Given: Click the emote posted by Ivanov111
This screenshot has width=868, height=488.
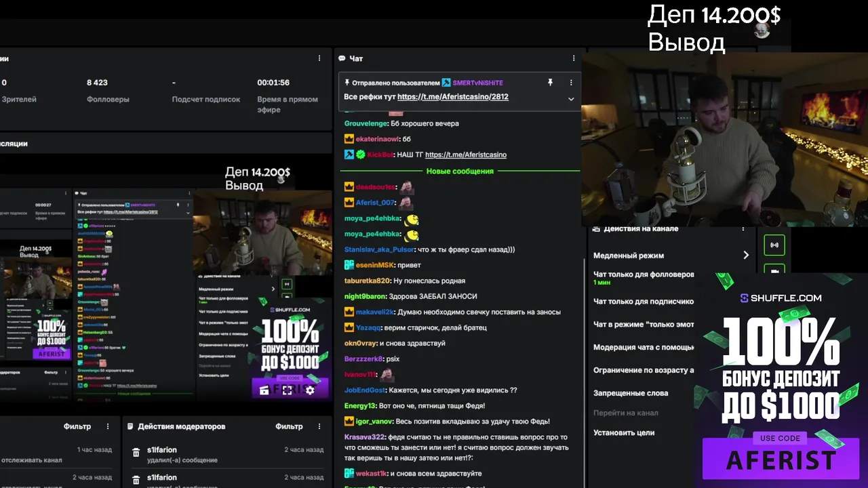Looking at the screenshot, I should (x=387, y=374).
